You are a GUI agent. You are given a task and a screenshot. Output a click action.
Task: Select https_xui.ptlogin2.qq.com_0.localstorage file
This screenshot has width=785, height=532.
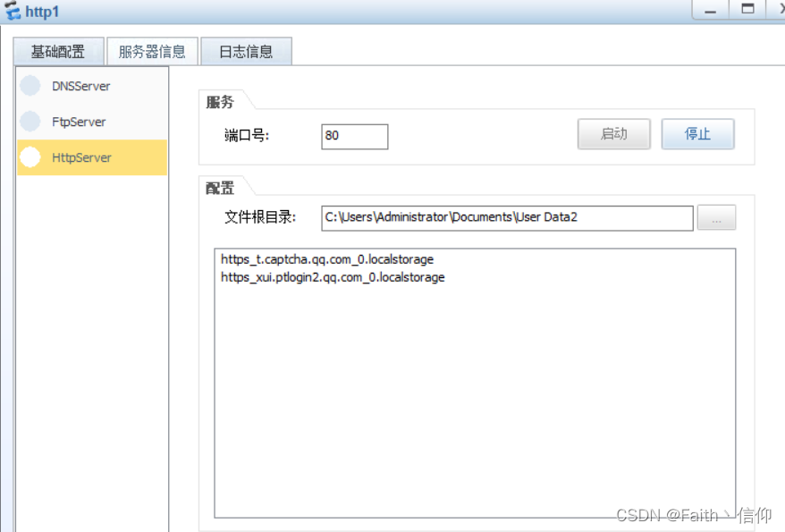pos(333,277)
